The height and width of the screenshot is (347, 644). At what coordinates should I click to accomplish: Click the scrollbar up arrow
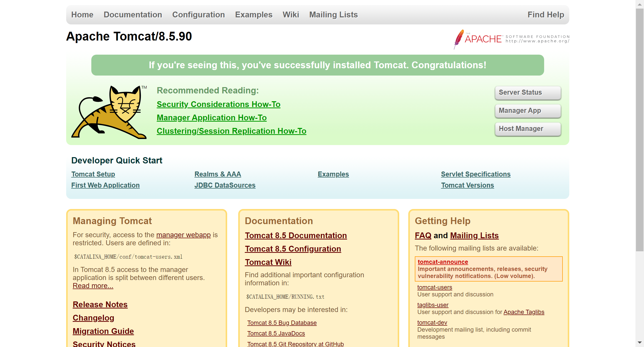pyautogui.click(x=640, y=4)
